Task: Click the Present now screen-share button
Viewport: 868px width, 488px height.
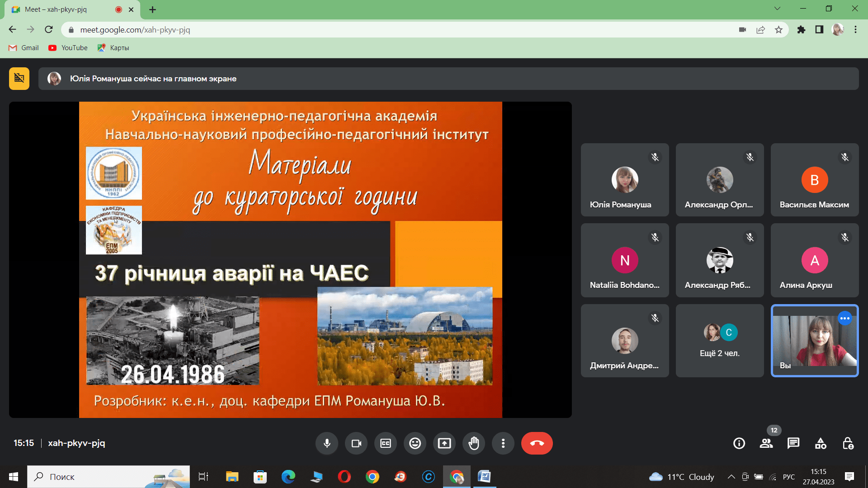Action: tap(444, 443)
